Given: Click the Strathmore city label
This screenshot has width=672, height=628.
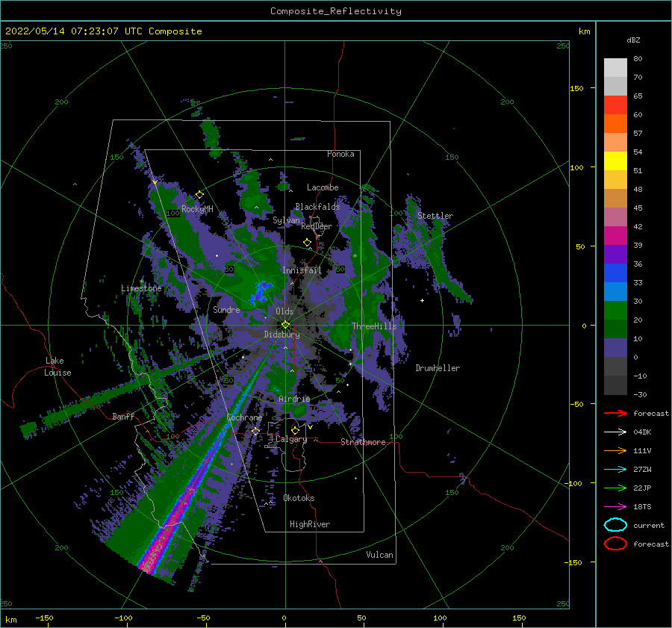Looking at the screenshot, I should [x=363, y=442].
